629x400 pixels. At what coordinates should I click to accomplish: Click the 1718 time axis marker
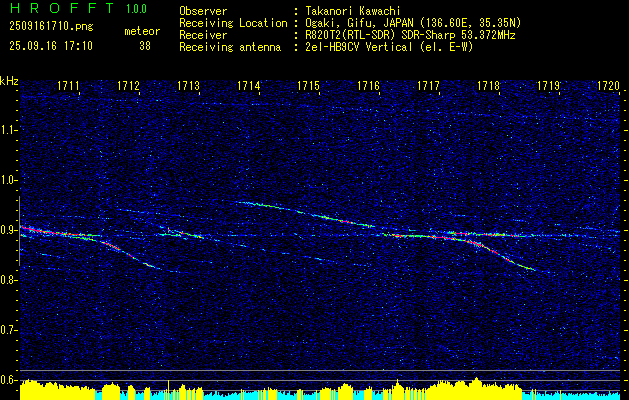(x=488, y=85)
